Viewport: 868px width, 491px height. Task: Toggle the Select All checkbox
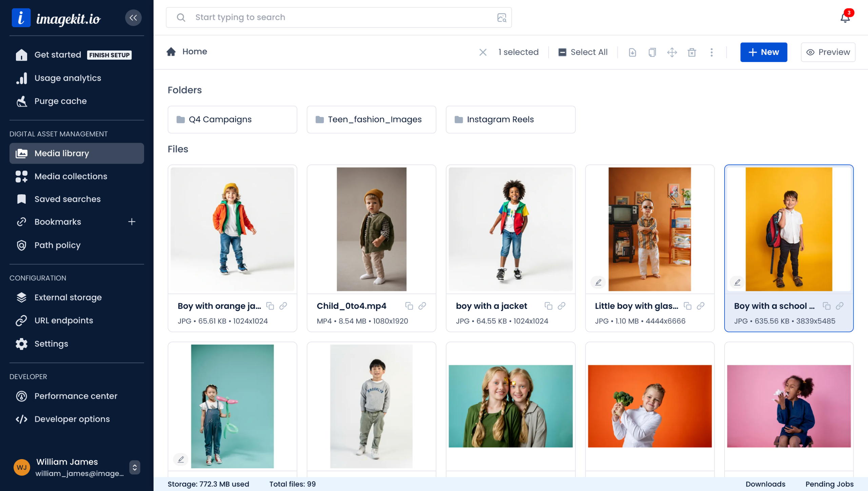point(562,52)
